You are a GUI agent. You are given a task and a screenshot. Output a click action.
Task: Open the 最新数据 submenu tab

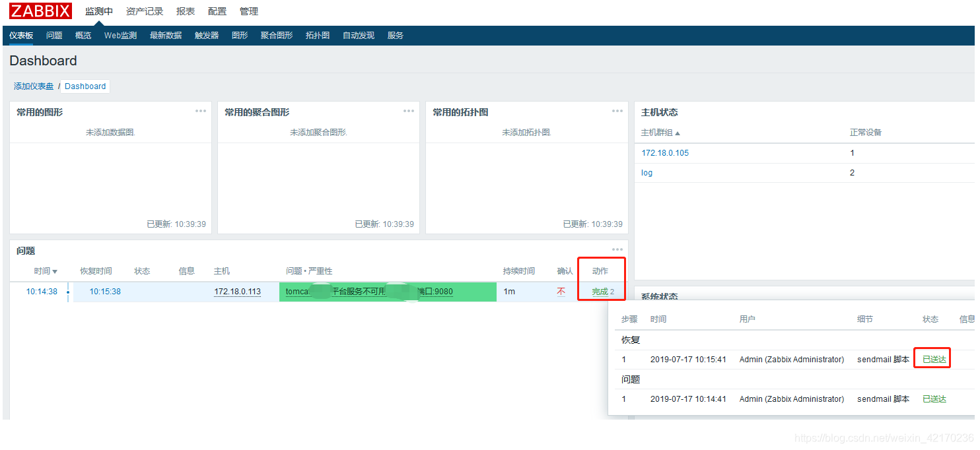[x=166, y=36]
